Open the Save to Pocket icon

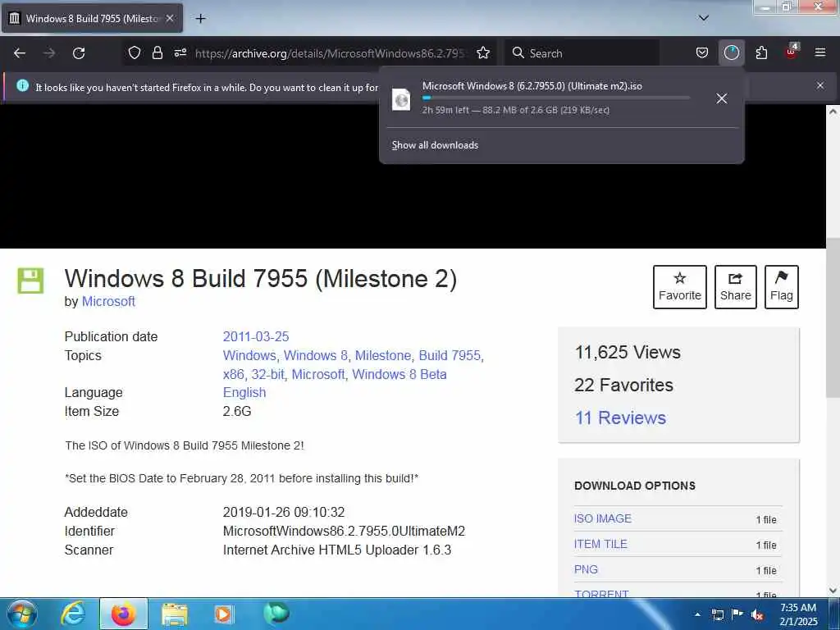click(x=702, y=53)
